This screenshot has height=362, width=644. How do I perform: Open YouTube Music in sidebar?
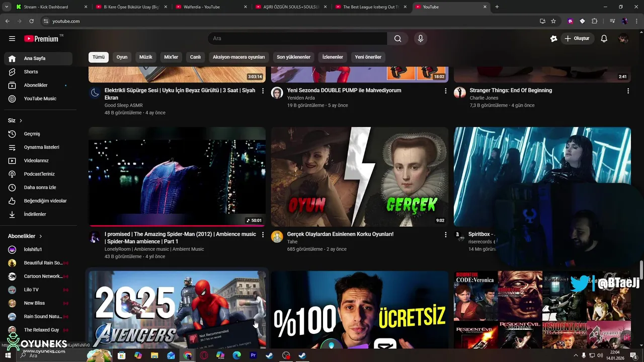pyautogui.click(x=38, y=99)
